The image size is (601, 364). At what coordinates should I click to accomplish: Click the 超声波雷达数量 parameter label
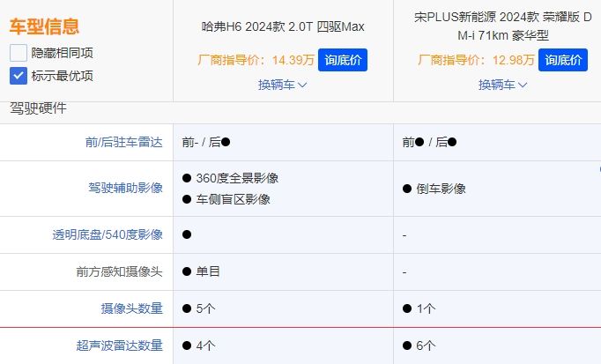point(119,345)
